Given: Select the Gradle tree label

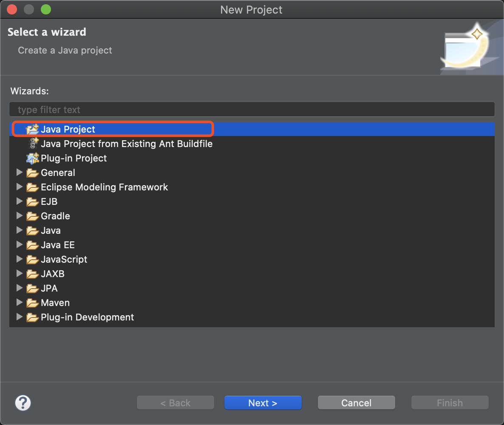Looking at the screenshot, I should [x=55, y=216].
